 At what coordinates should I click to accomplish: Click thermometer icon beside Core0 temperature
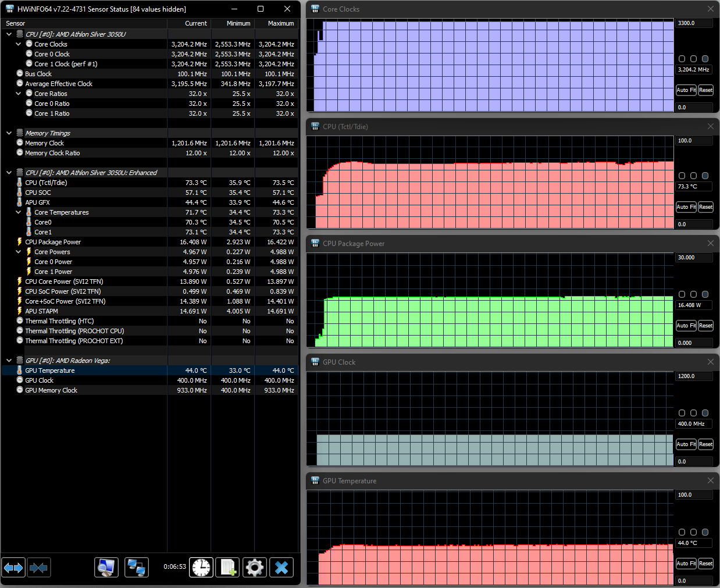(29, 222)
